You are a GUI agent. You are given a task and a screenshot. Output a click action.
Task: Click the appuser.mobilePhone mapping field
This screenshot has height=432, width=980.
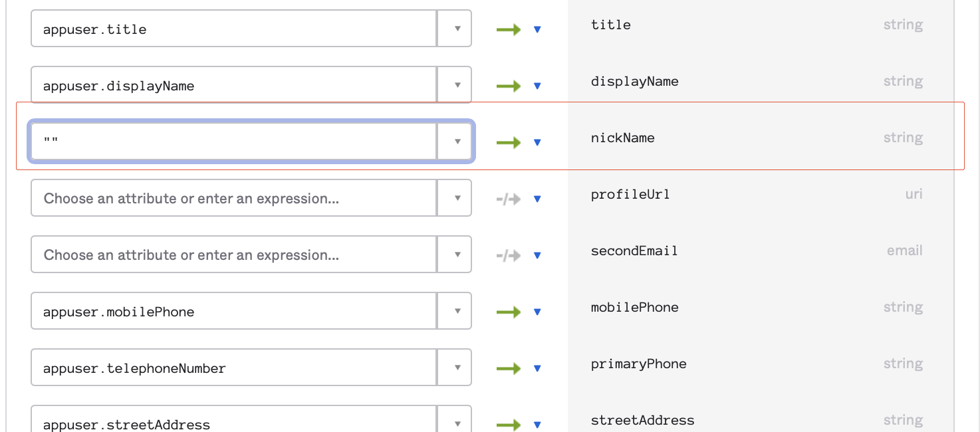(233, 311)
